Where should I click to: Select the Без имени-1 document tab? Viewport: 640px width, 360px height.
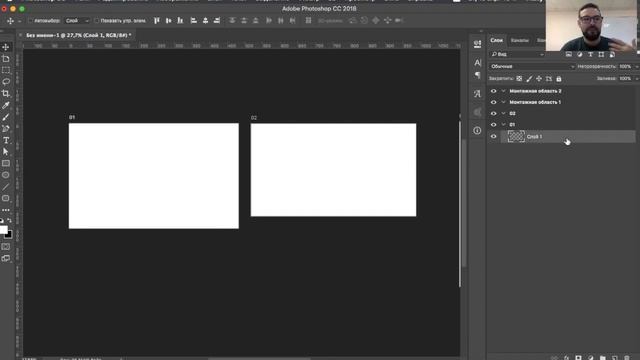(79, 36)
